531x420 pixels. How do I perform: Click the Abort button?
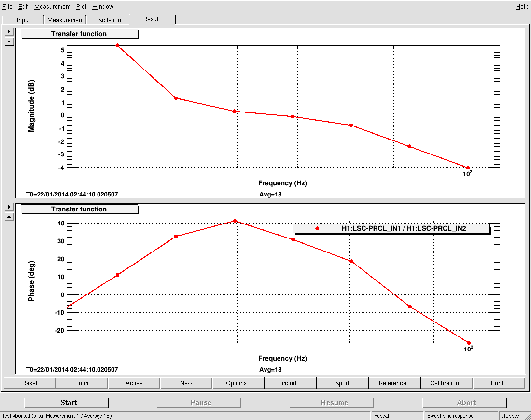(464, 403)
